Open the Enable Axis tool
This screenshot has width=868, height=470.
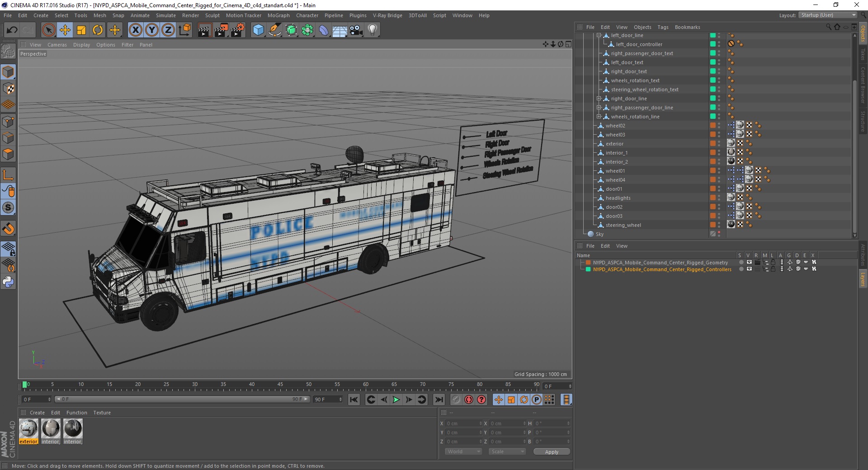click(8, 175)
